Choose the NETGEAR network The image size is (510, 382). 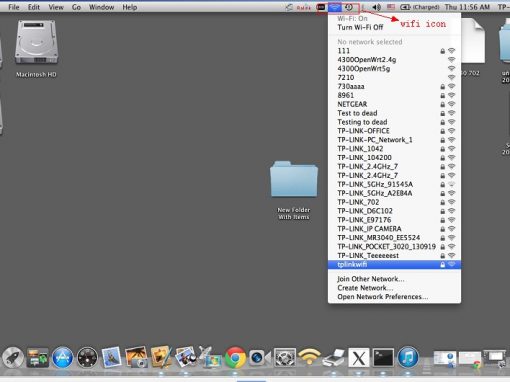(394, 104)
